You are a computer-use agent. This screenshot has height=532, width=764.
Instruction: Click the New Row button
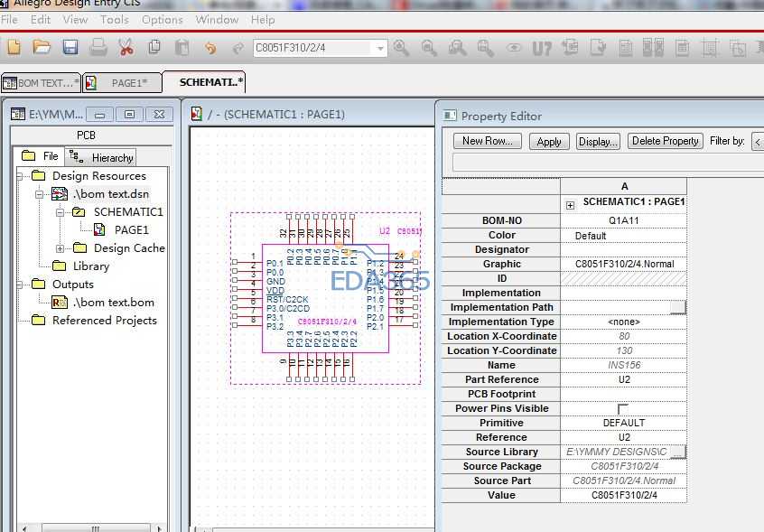(488, 141)
